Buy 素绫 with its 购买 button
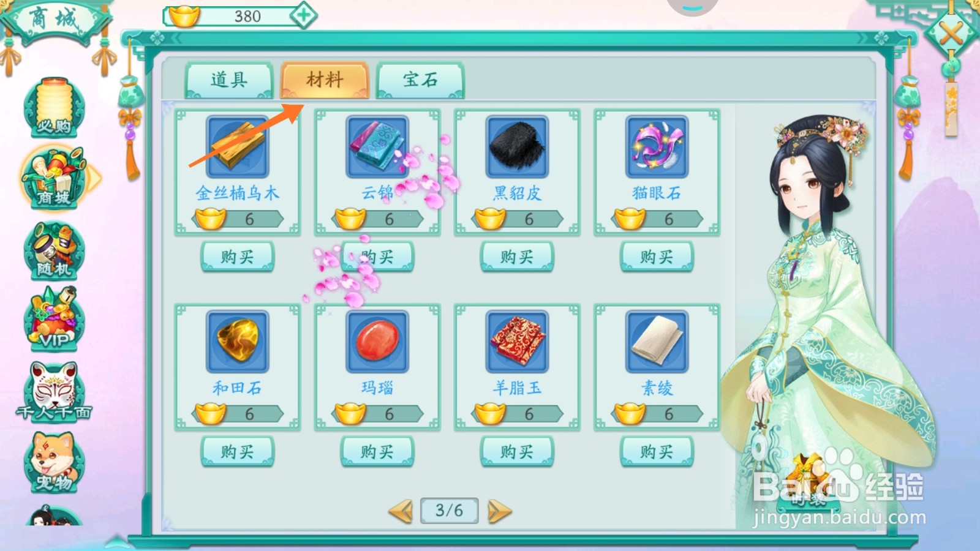Viewport: 980px width, 551px height. pyautogui.click(x=657, y=452)
